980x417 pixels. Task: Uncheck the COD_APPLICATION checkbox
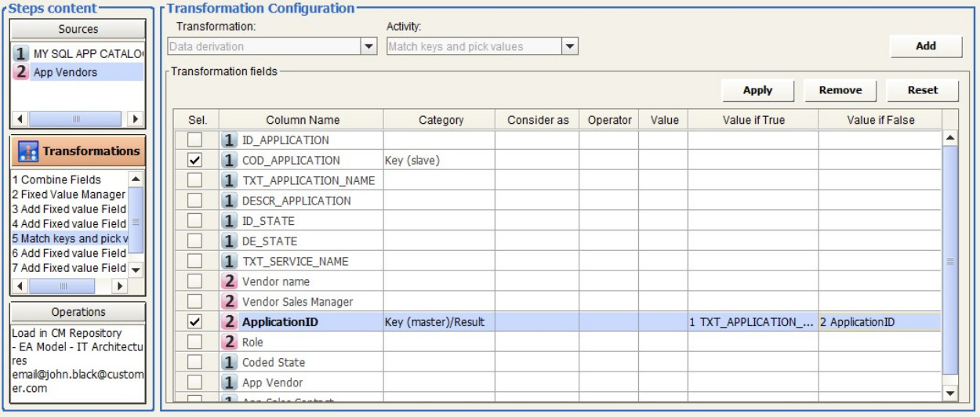(x=196, y=161)
